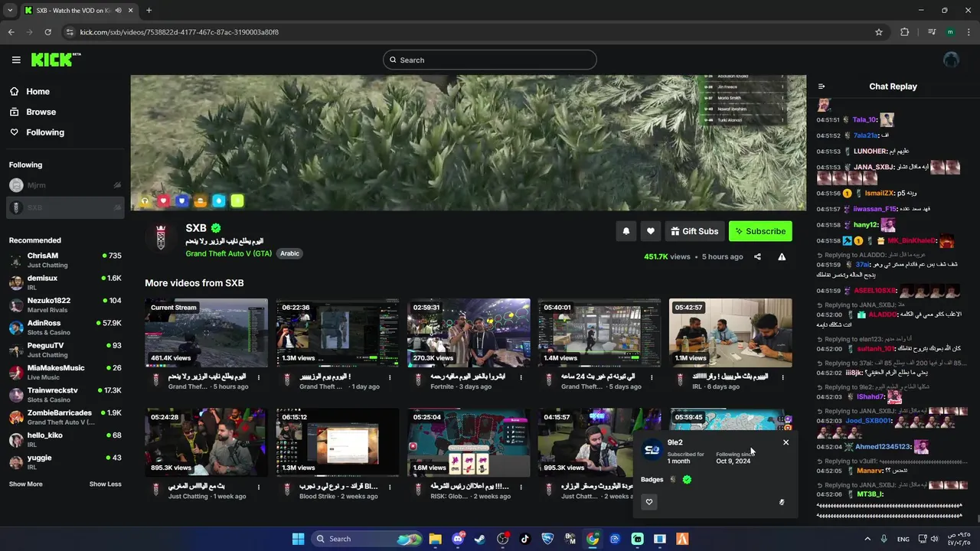Bookmark this page with the star icon
Viewport: 980px width, 551px height.
879,32
